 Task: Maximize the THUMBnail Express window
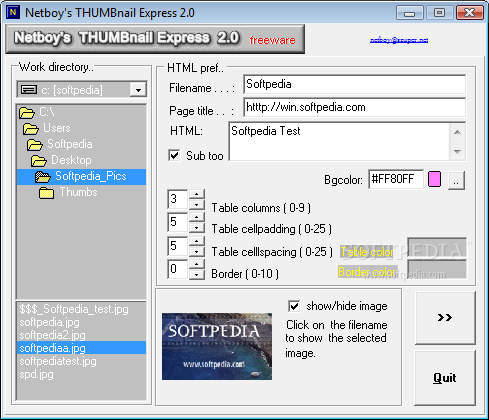439,13
